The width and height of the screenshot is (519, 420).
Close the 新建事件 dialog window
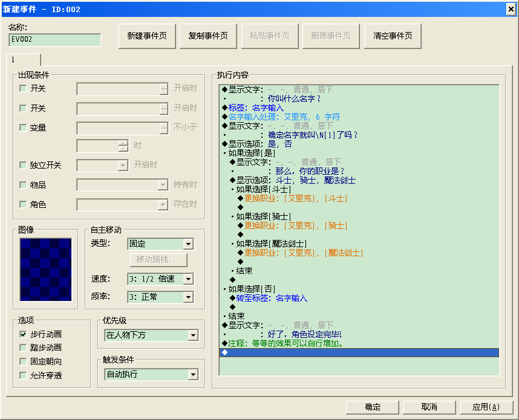pos(511,9)
